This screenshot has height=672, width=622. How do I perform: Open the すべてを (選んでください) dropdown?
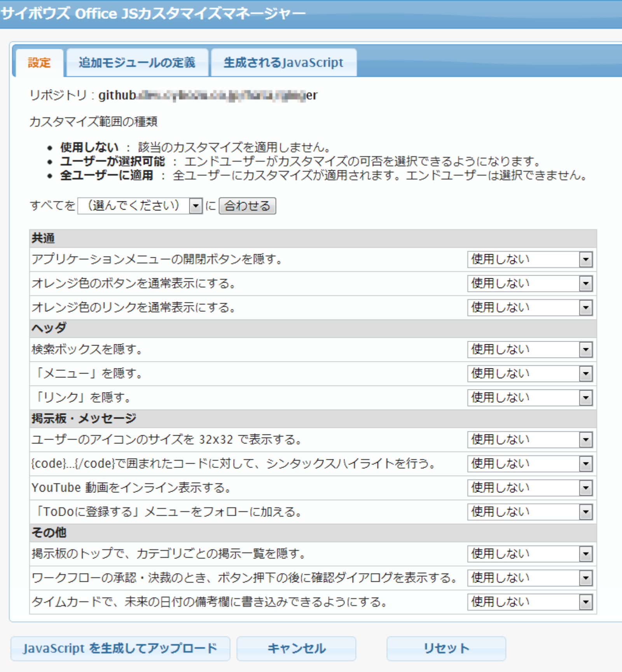140,206
